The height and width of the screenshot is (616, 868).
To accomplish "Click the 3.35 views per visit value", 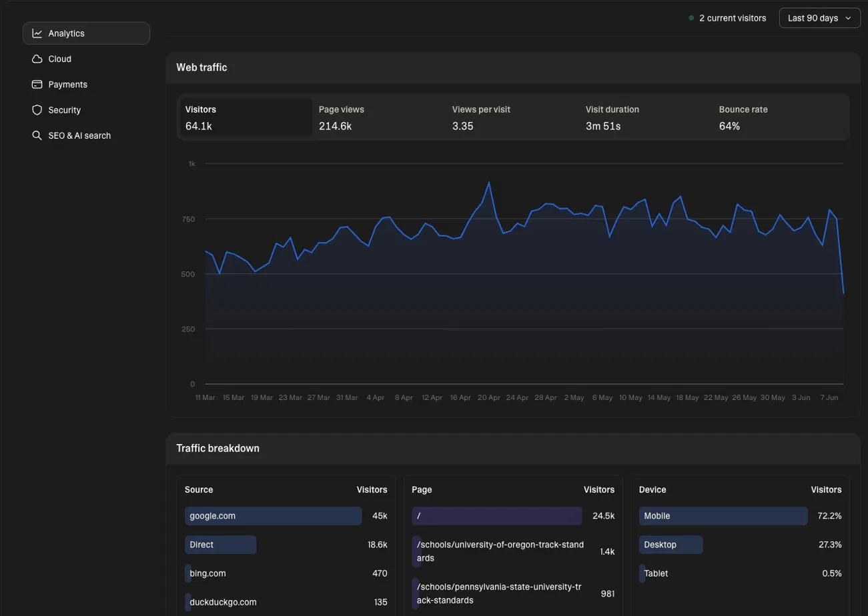I will point(462,126).
